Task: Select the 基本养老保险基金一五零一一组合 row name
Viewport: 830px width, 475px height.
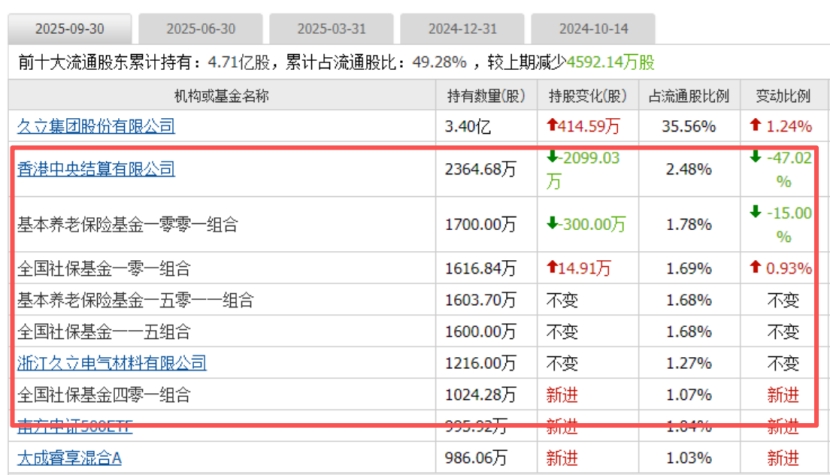Action: pyautogui.click(x=136, y=300)
